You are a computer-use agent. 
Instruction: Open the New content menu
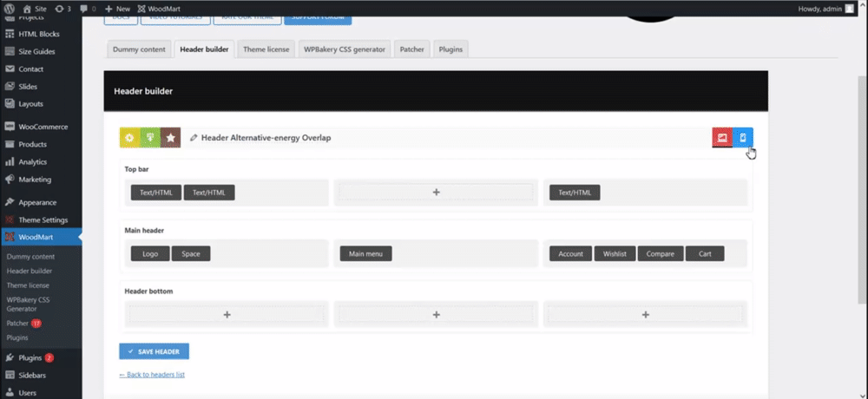pos(117,9)
